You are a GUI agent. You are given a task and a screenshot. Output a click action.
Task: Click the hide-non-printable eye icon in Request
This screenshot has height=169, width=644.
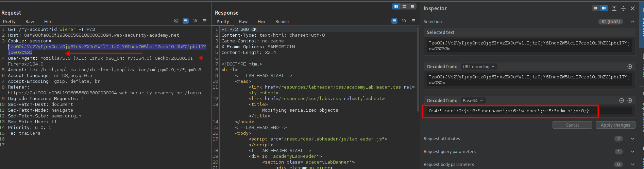click(x=176, y=21)
